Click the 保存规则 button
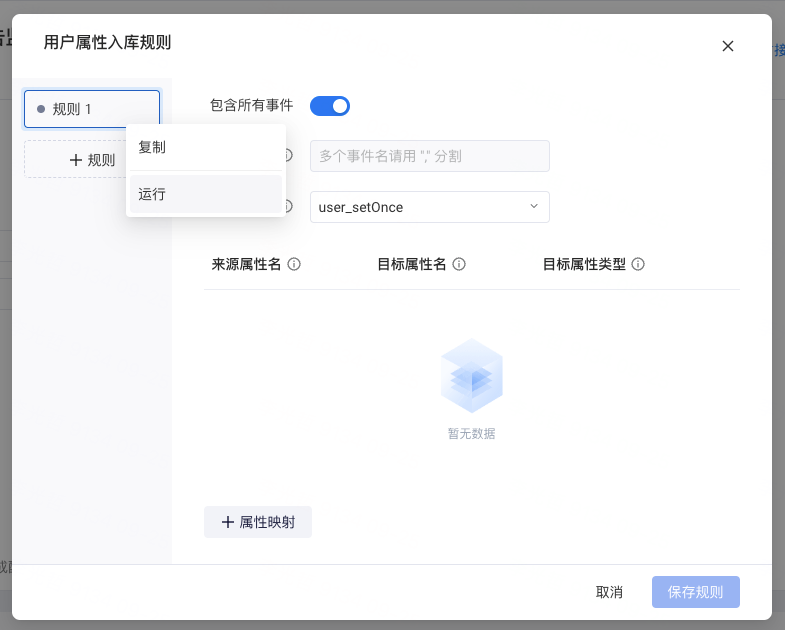This screenshot has width=785, height=630. [695, 592]
